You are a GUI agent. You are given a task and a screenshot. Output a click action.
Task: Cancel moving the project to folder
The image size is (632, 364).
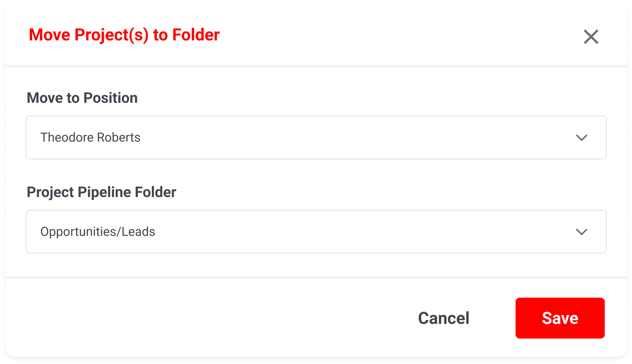tap(443, 318)
